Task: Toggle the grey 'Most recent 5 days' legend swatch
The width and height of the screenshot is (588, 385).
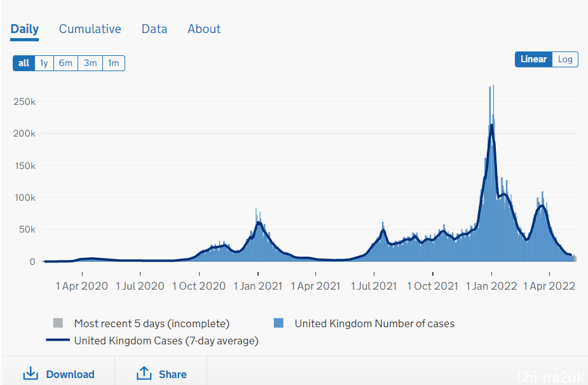Action: click(58, 323)
